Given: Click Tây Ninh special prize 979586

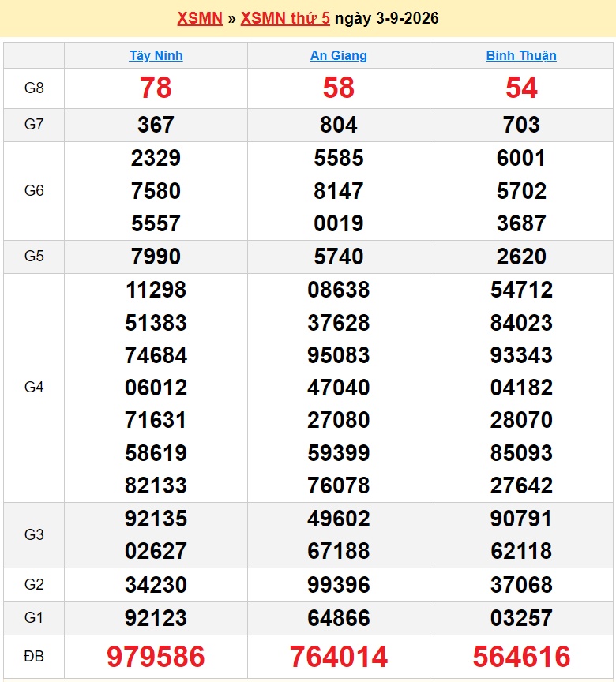Looking at the screenshot, I should click(x=156, y=656).
